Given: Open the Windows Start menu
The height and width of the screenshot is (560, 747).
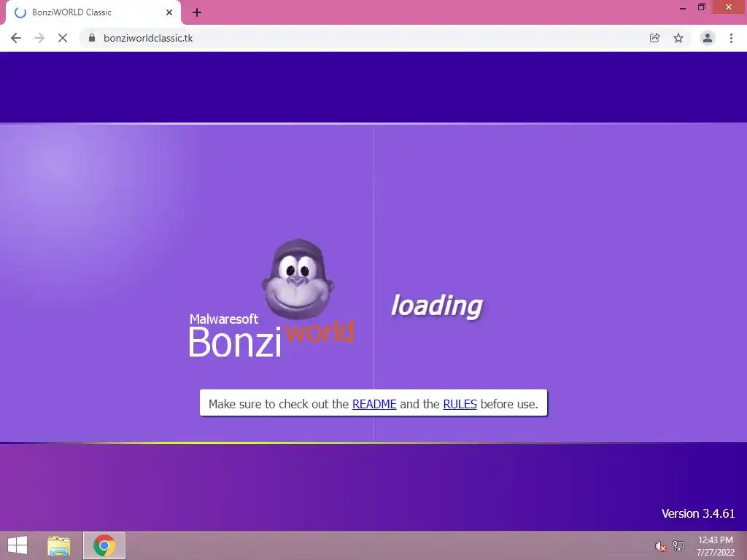Looking at the screenshot, I should click(x=18, y=545).
